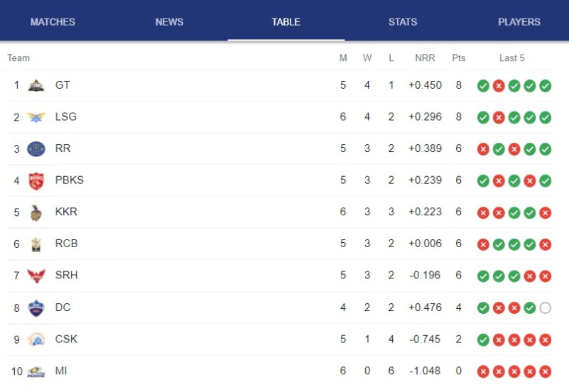The width and height of the screenshot is (569, 392).
Task: Click the NRR column header
Action: 425,58
